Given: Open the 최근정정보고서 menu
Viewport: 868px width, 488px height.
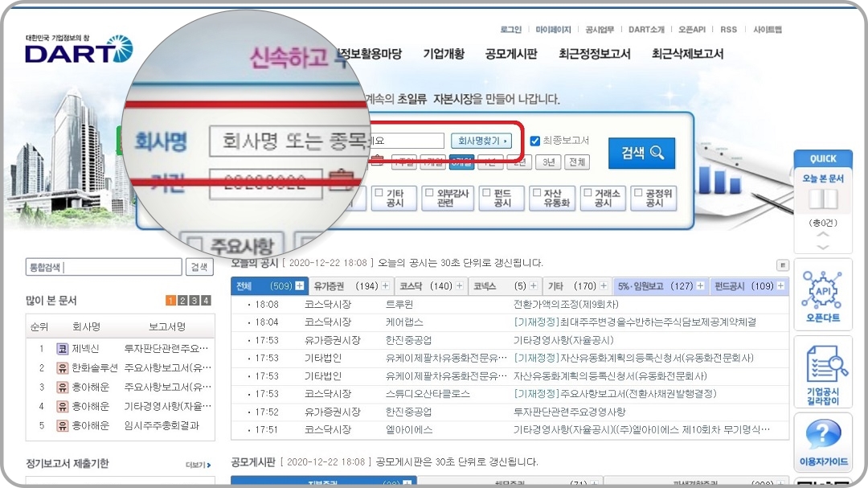Looking at the screenshot, I should (595, 54).
